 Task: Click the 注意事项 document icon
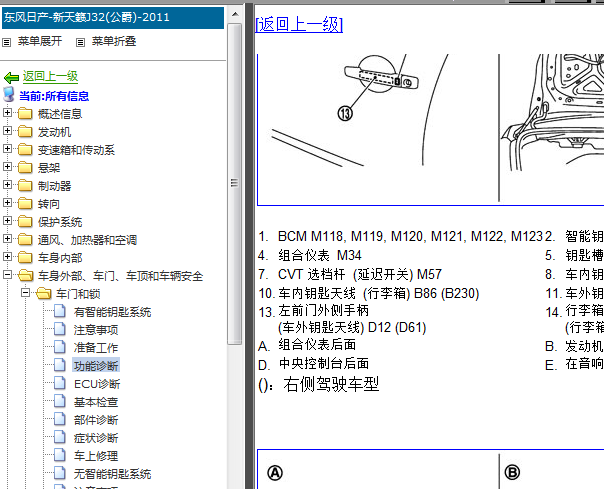pos(60,329)
